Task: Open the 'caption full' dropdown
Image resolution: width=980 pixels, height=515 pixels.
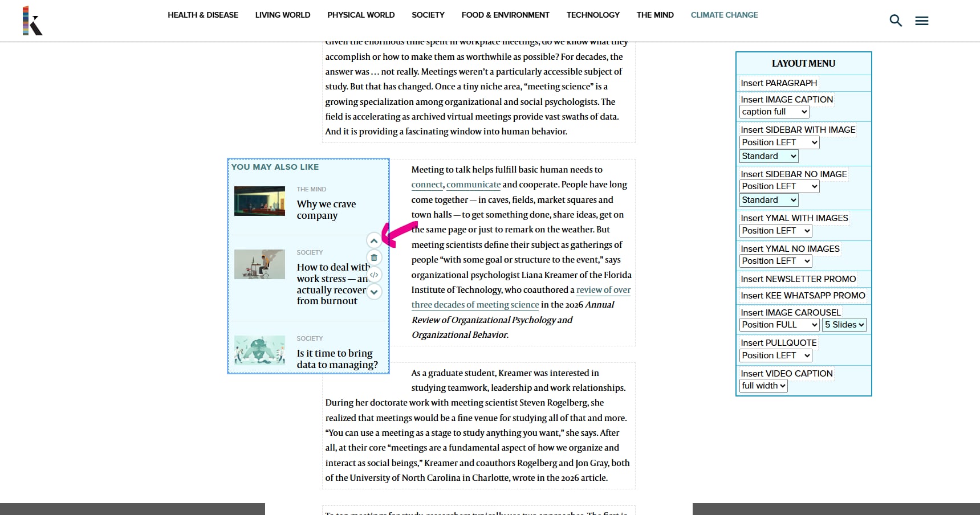Action: click(774, 112)
